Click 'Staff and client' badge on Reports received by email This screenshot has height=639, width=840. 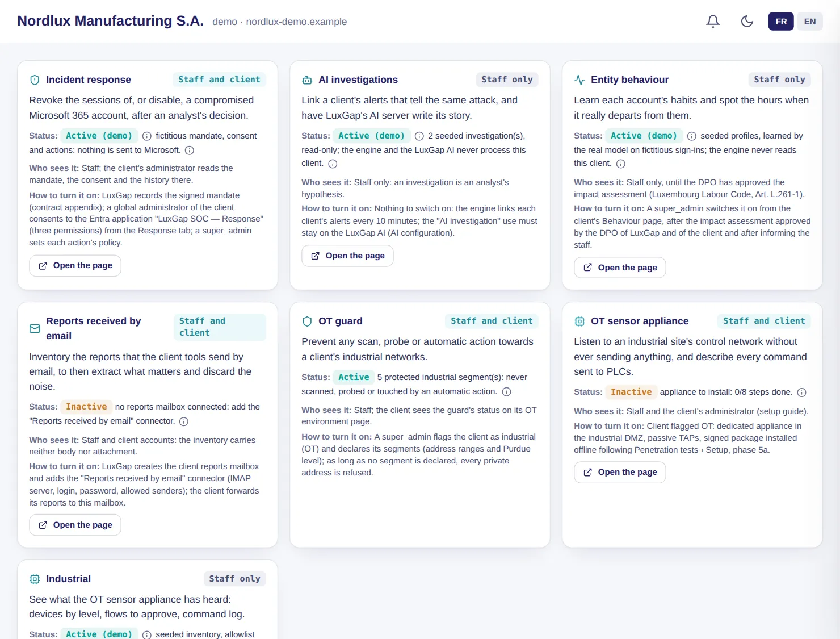click(219, 328)
